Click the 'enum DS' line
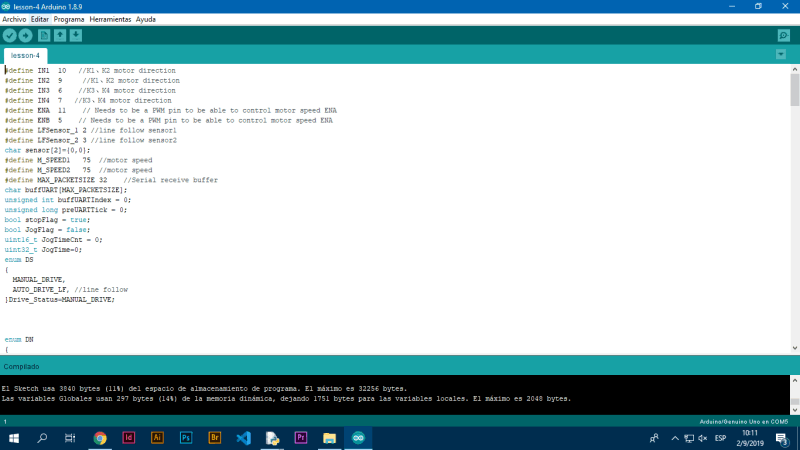800x450 pixels. [19, 260]
